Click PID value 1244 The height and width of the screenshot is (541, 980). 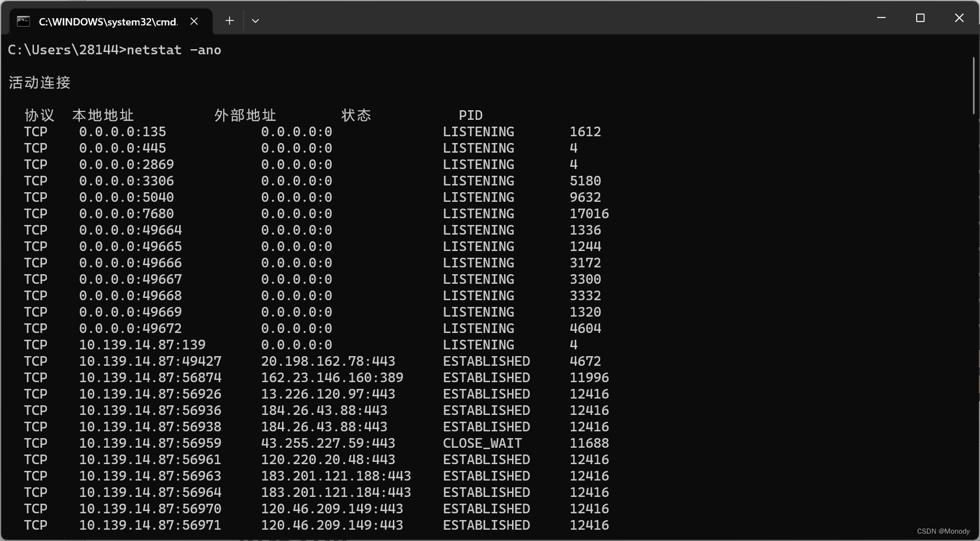(586, 246)
